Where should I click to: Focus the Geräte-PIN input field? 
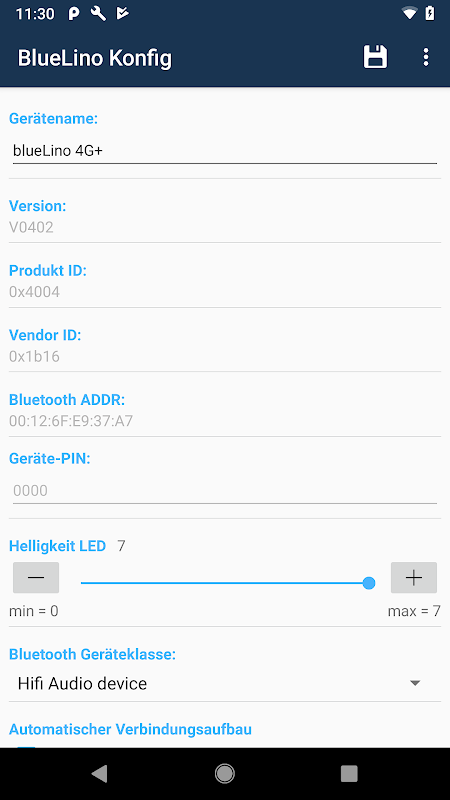click(x=224, y=490)
